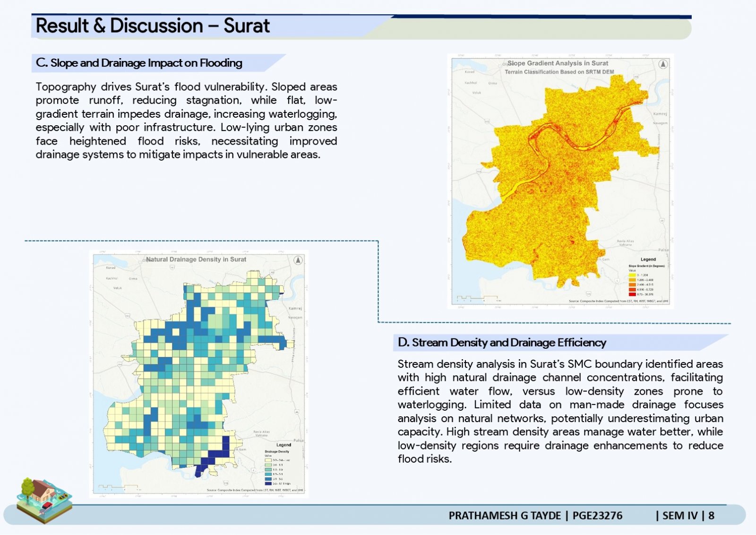Click the 'Result & Discussion – Surat' title

(x=153, y=26)
